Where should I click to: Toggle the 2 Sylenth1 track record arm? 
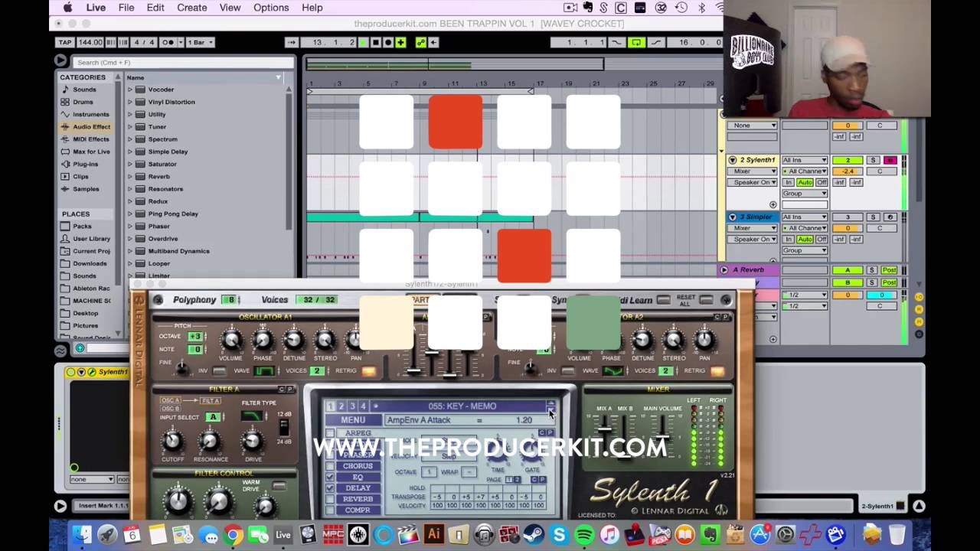tap(890, 160)
